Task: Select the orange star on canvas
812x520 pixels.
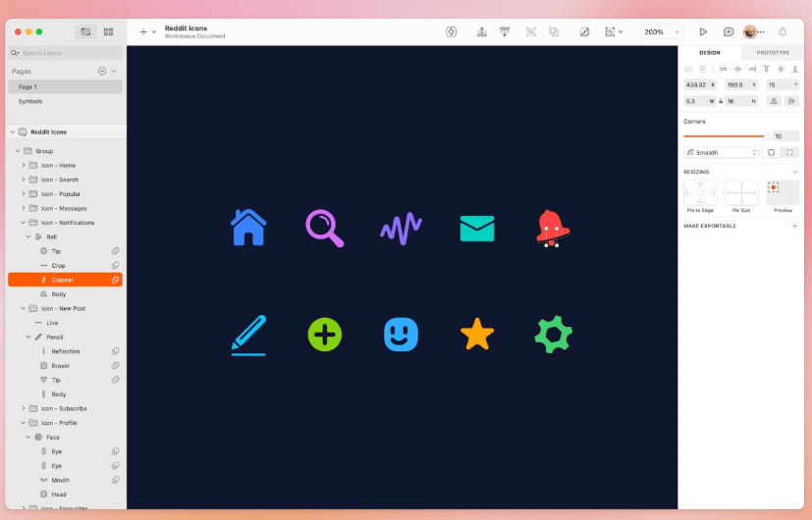Action: pyautogui.click(x=477, y=335)
